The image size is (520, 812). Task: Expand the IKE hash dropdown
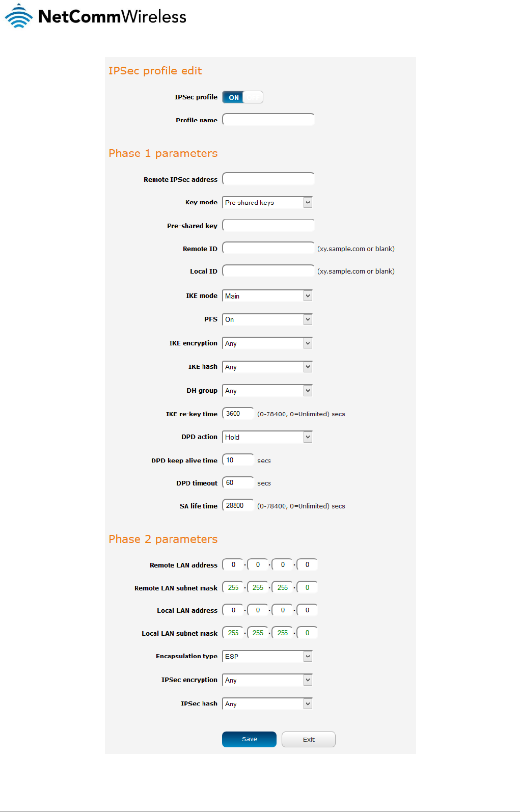click(x=267, y=367)
